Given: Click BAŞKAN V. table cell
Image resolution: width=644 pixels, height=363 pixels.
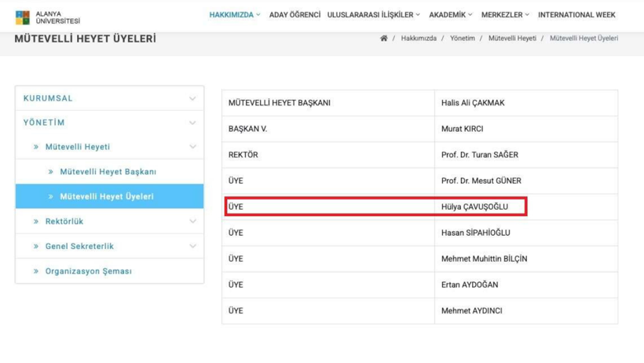Looking at the screenshot, I should 328,129.
